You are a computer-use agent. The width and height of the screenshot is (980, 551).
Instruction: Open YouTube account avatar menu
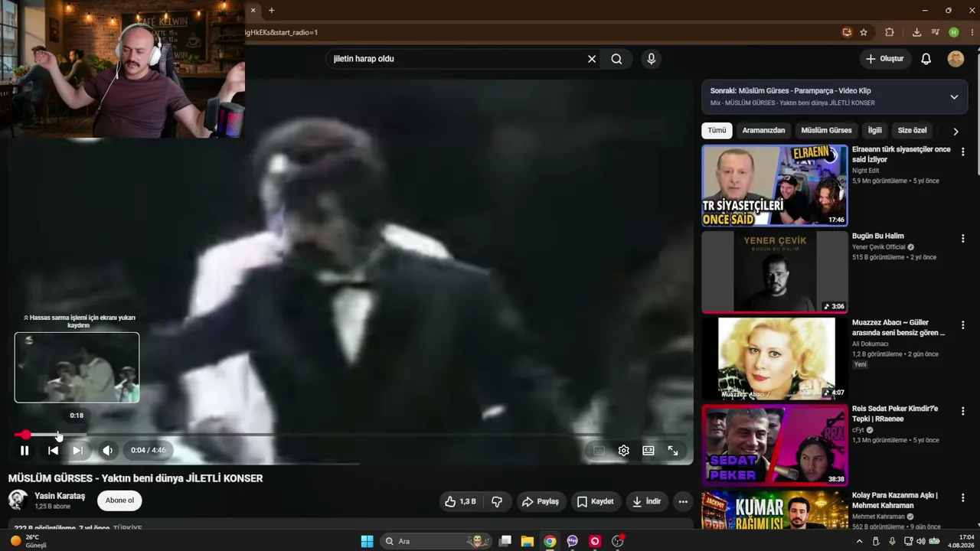(x=955, y=59)
